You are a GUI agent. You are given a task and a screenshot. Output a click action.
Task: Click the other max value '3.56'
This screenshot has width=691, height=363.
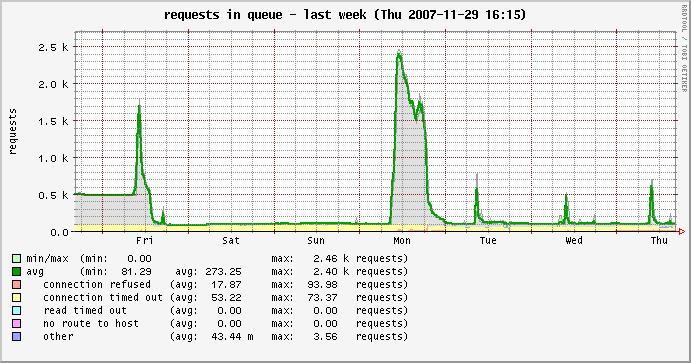(x=325, y=337)
